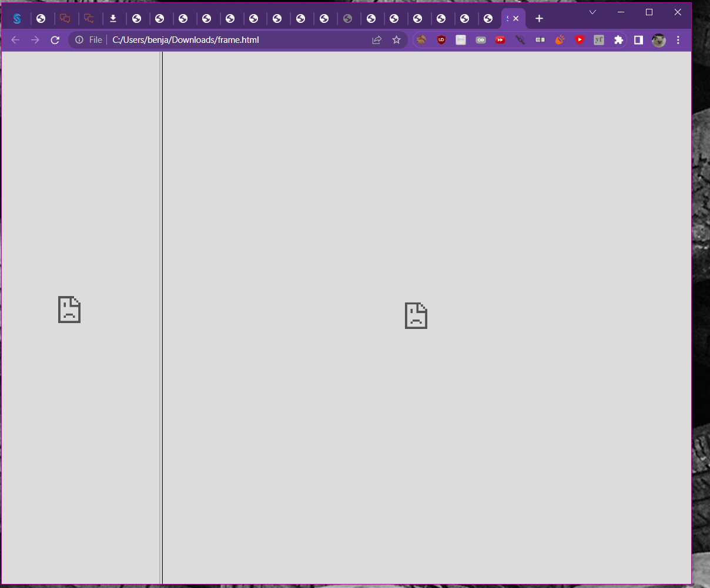Open Chrome's side panel icon
This screenshot has width=710, height=588.
pos(638,40)
